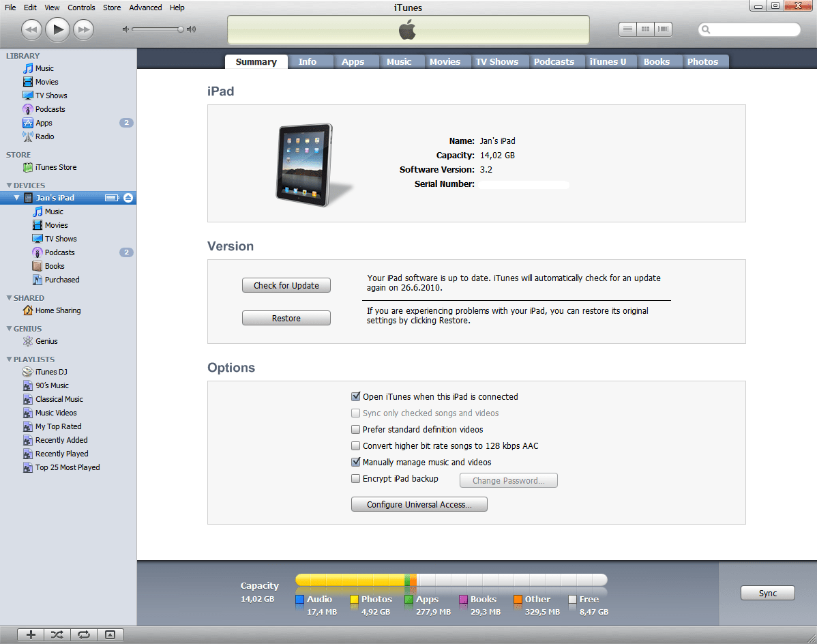Toggle shuffle at the bottom bar
Viewport: 817px width, 644px height.
click(x=57, y=634)
